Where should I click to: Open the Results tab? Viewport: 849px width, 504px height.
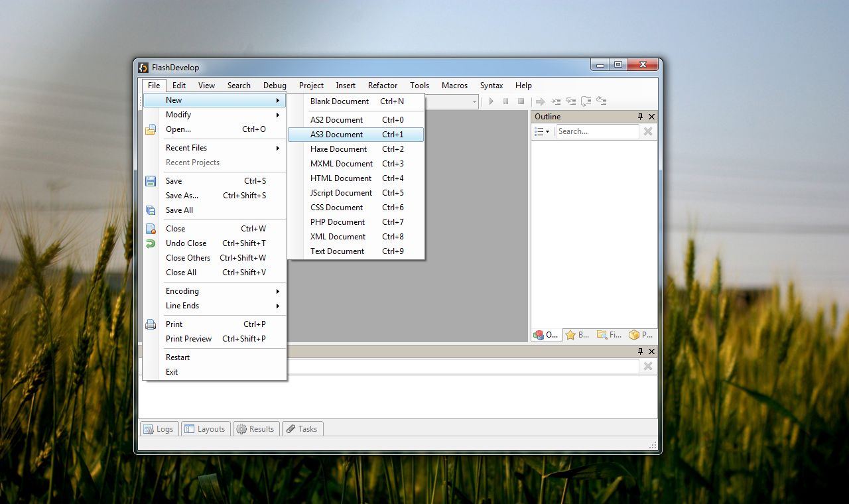click(255, 429)
